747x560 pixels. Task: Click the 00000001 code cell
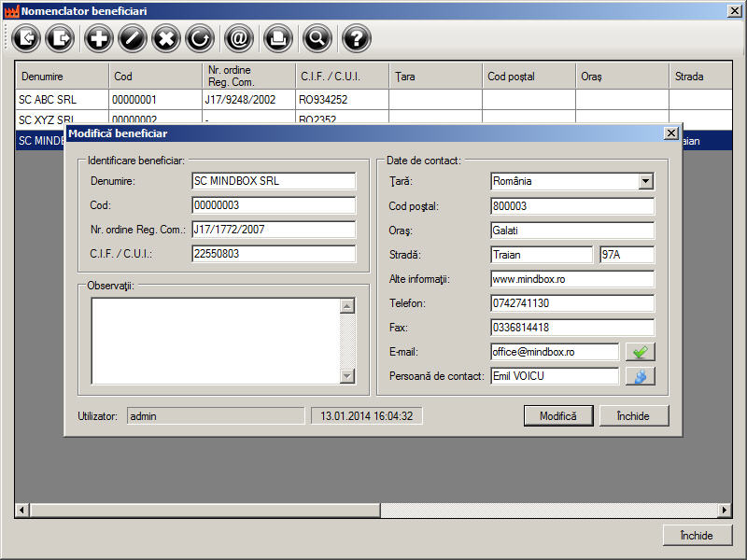155,100
